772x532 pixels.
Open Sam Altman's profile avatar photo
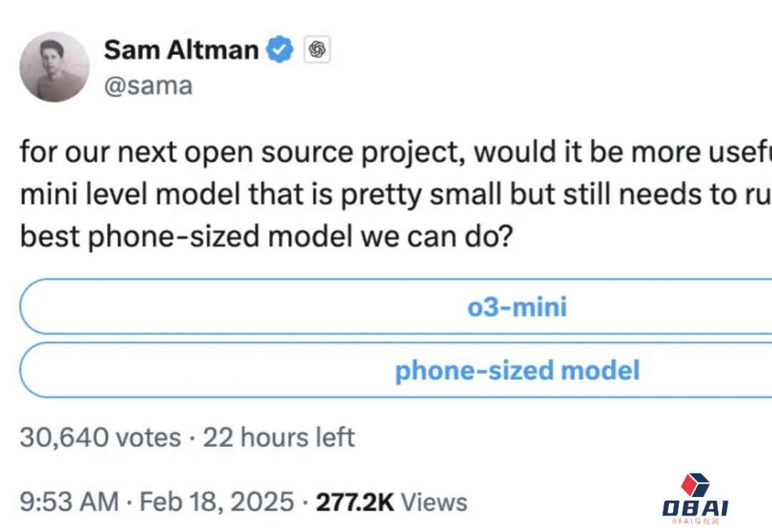(54, 67)
